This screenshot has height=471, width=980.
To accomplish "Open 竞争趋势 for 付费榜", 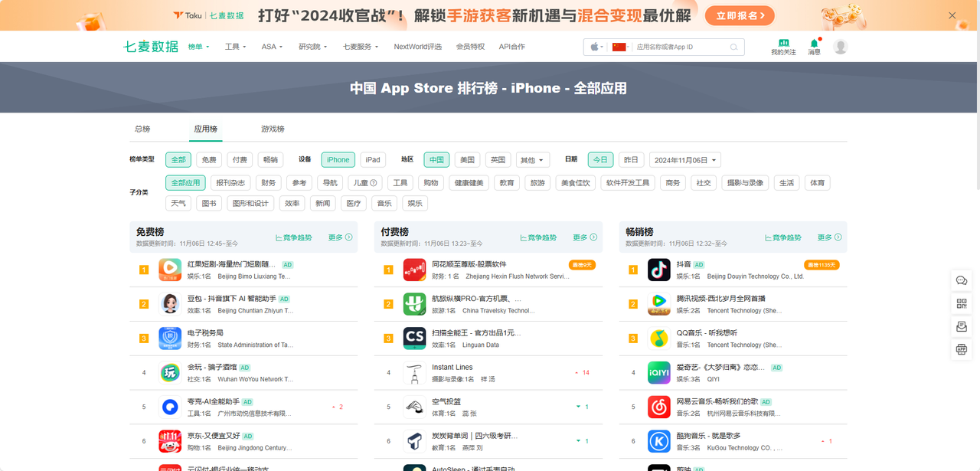I will (538, 237).
